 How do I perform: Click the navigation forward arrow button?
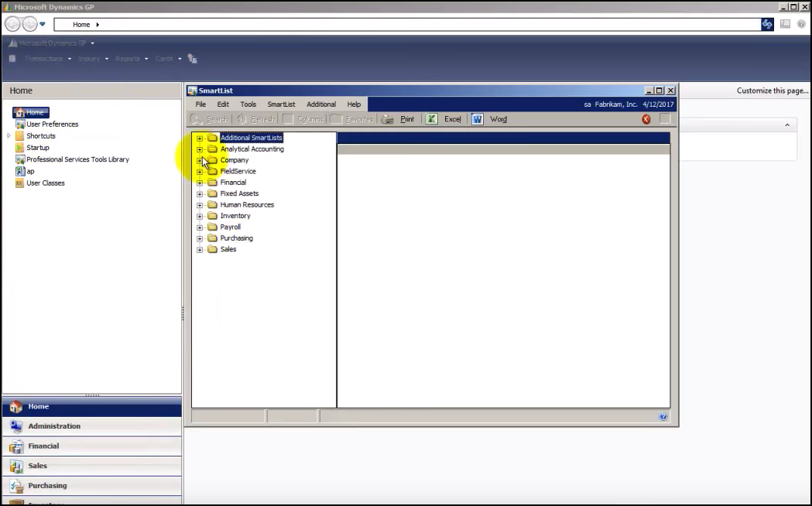(x=29, y=24)
